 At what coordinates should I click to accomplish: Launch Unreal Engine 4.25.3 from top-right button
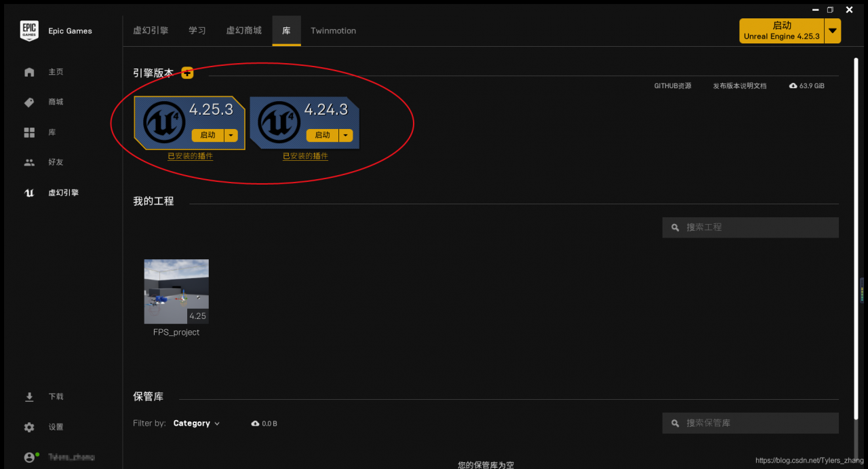(x=782, y=31)
